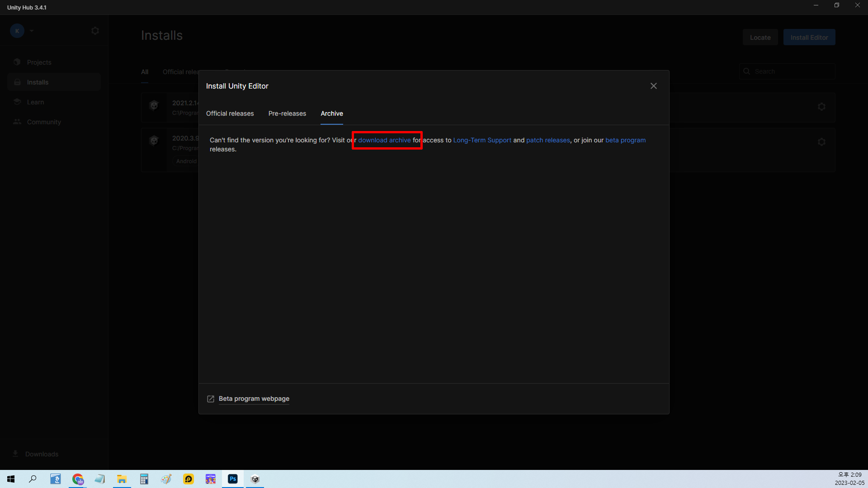Open the KakaoTalk taskbar icon
Screen dimensions: 868x488
coord(189,479)
